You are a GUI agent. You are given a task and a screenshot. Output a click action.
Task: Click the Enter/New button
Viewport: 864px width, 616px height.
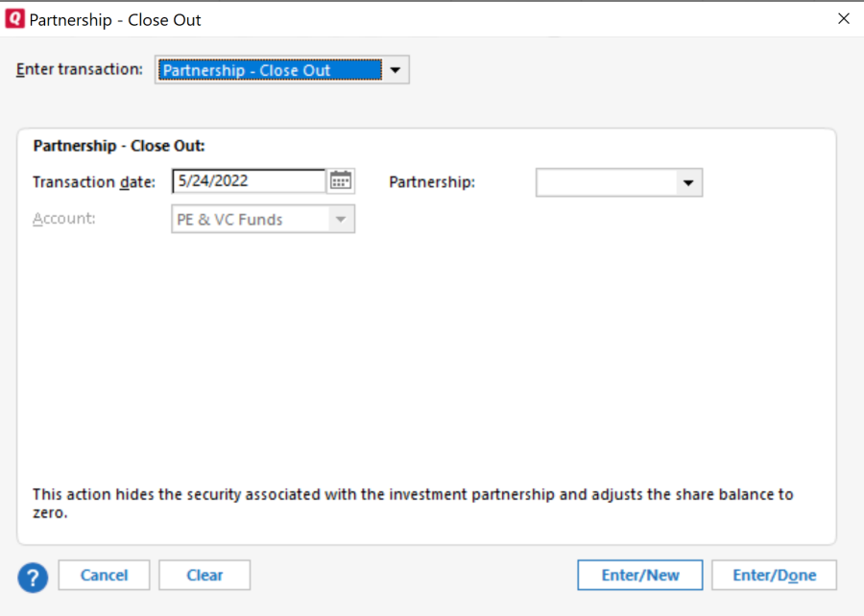[639, 576]
